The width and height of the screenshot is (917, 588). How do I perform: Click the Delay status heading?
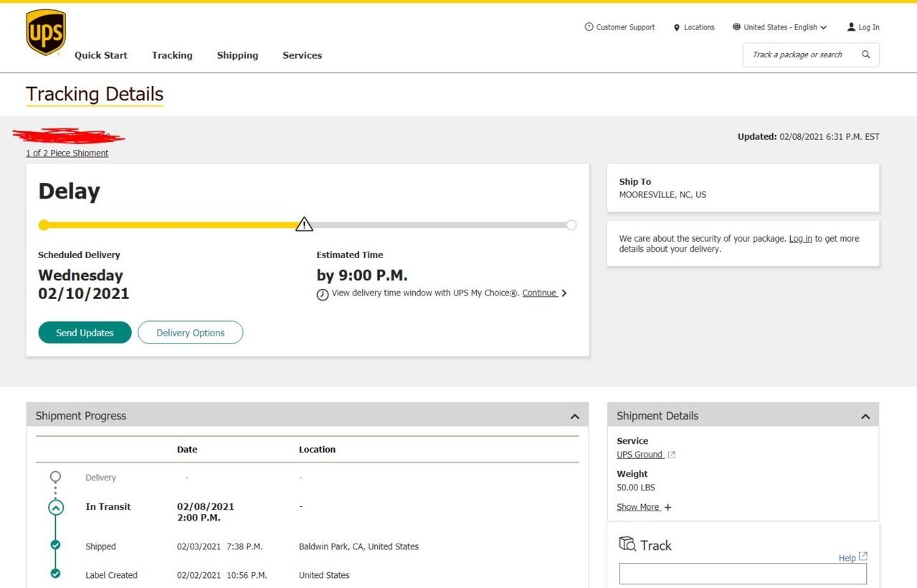pos(69,191)
